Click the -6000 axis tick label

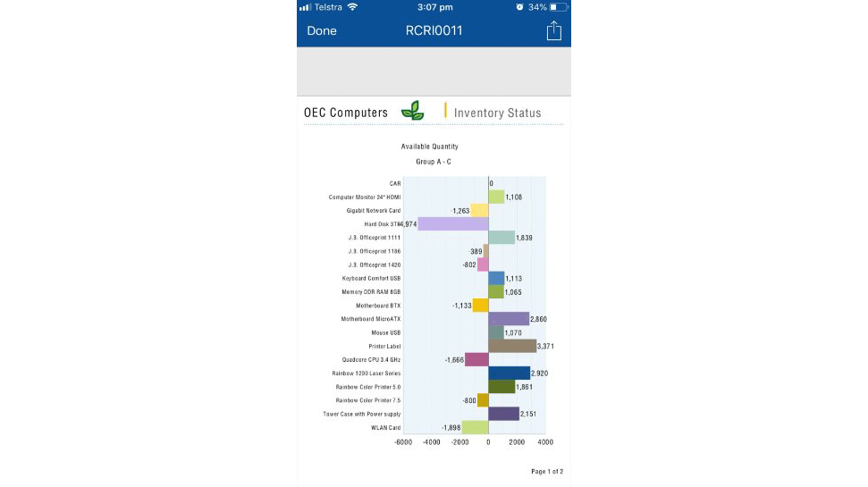click(403, 442)
